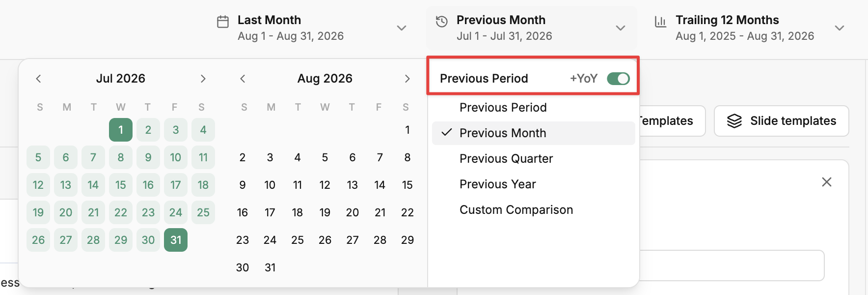Click the layers icon on Slide templates

pyautogui.click(x=734, y=121)
